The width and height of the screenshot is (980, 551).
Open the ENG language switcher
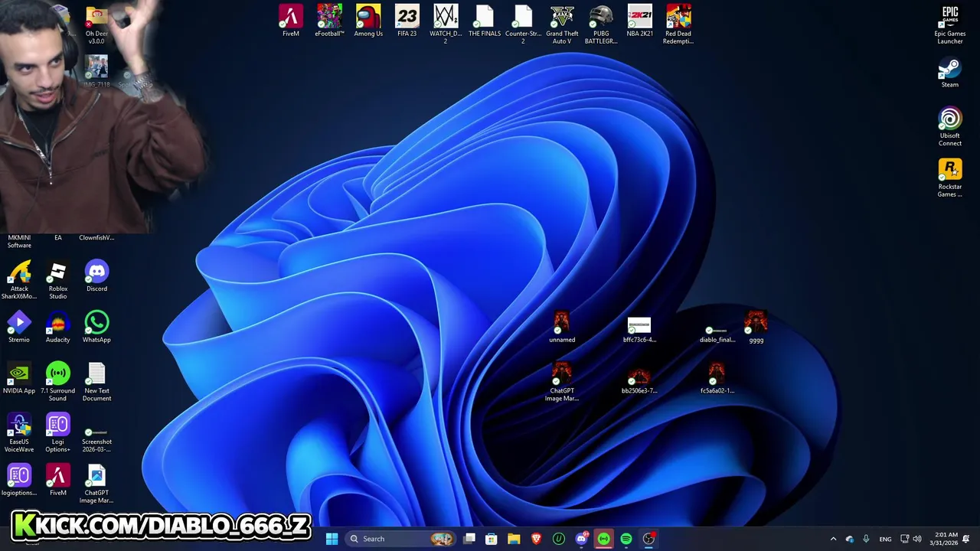tap(885, 539)
